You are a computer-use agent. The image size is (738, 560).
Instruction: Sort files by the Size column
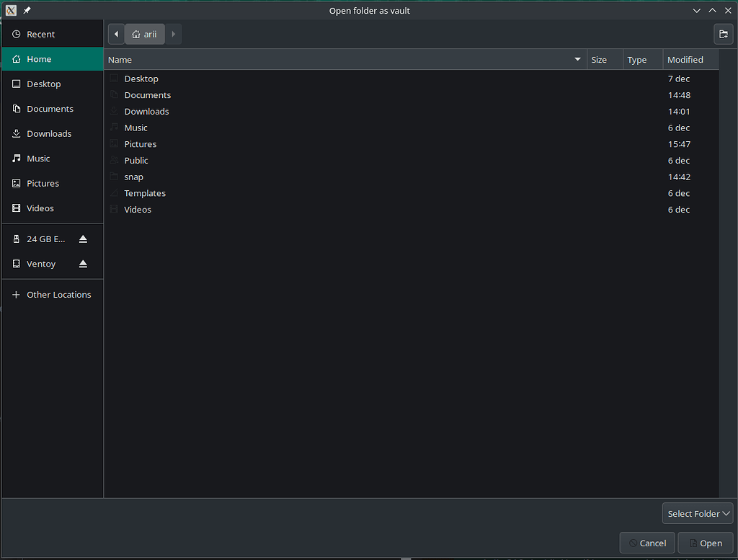[x=599, y=59]
